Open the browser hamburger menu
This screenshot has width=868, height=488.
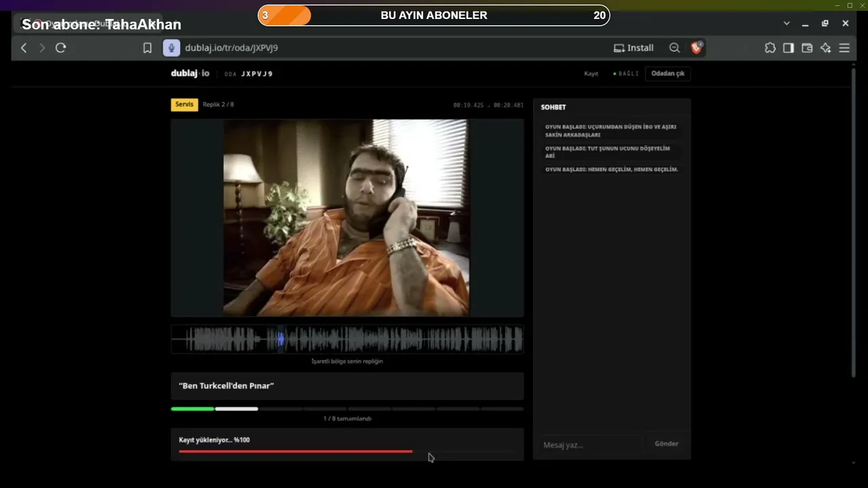click(x=844, y=48)
